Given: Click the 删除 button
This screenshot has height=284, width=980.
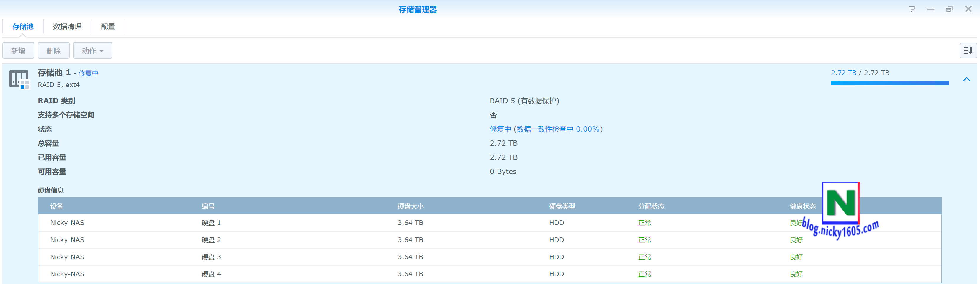Looking at the screenshot, I should pyautogui.click(x=54, y=50).
